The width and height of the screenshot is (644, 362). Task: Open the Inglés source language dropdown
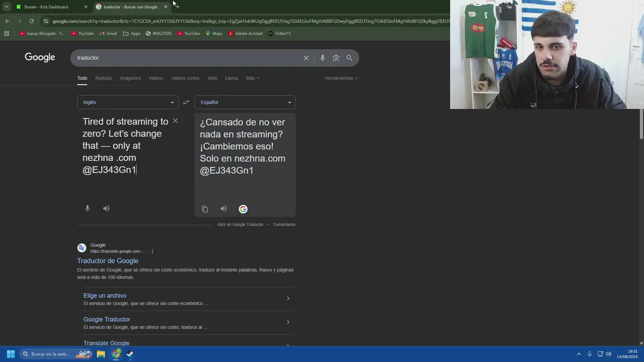pyautogui.click(x=128, y=102)
